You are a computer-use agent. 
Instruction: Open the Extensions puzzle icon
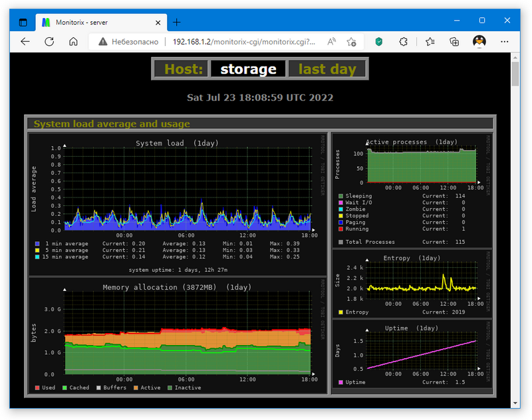click(x=403, y=42)
